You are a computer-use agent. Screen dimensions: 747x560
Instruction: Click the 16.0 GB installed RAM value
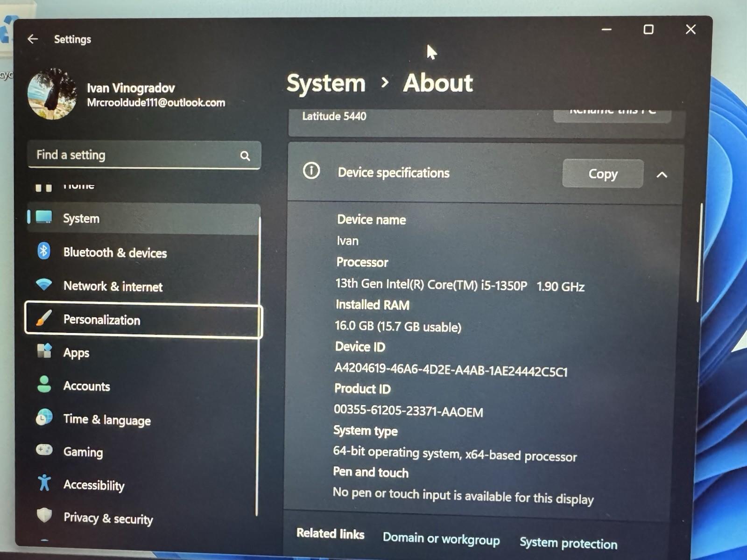pyautogui.click(x=398, y=326)
